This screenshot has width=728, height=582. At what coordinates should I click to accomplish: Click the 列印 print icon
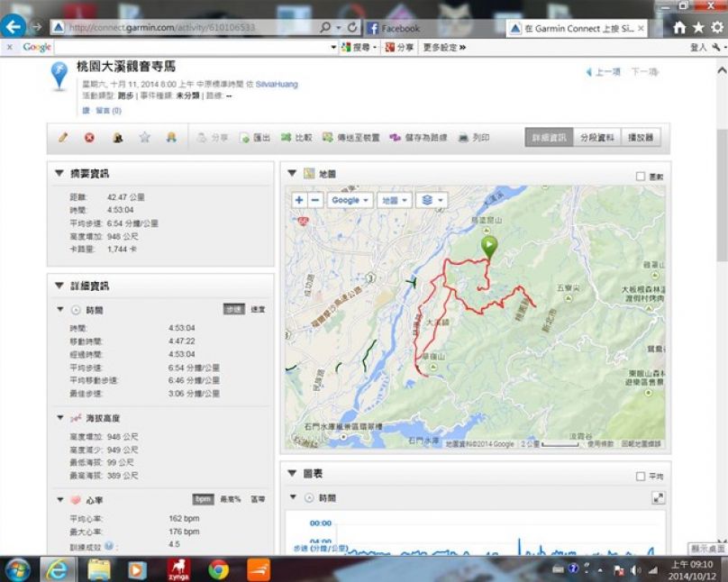pos(474,138)
